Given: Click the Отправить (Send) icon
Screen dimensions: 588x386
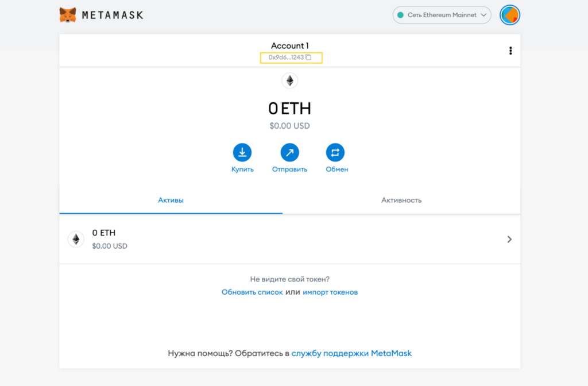Looking at the screenshot, I should (x=289, y=151).
